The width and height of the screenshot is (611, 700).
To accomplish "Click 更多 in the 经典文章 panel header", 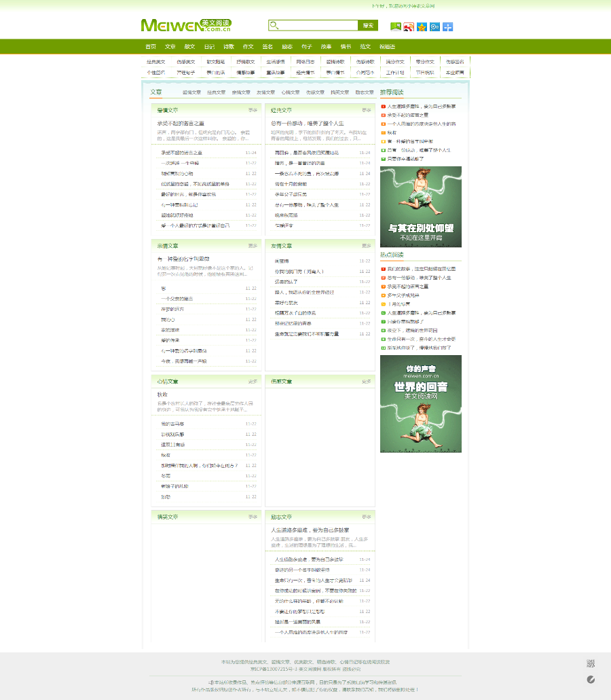I will click(367, 110).
